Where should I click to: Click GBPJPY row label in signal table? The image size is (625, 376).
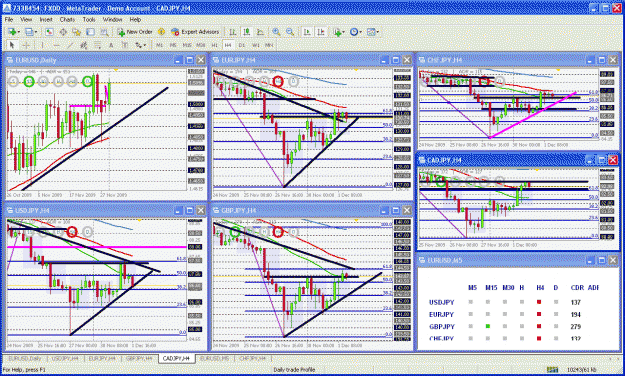(442, 327)
